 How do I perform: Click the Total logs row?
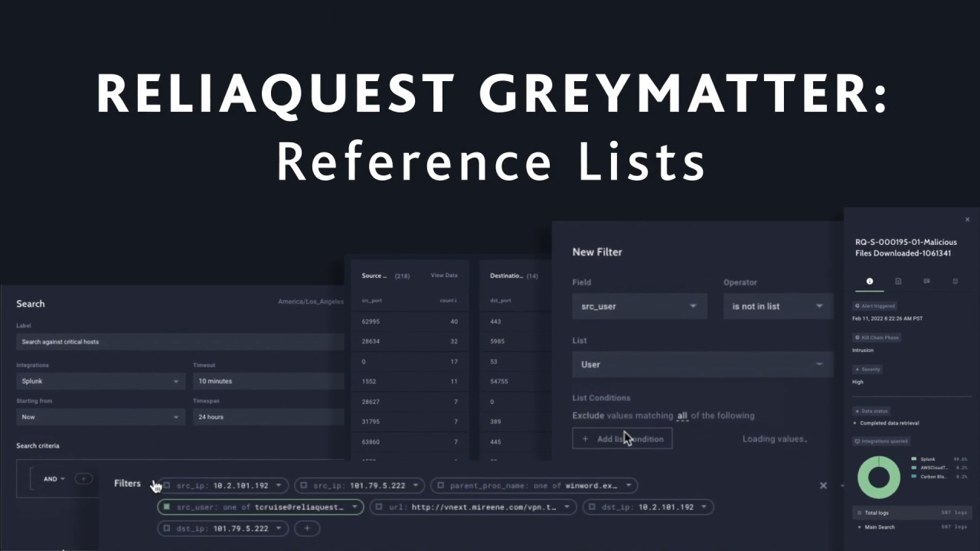click(911, 513)
